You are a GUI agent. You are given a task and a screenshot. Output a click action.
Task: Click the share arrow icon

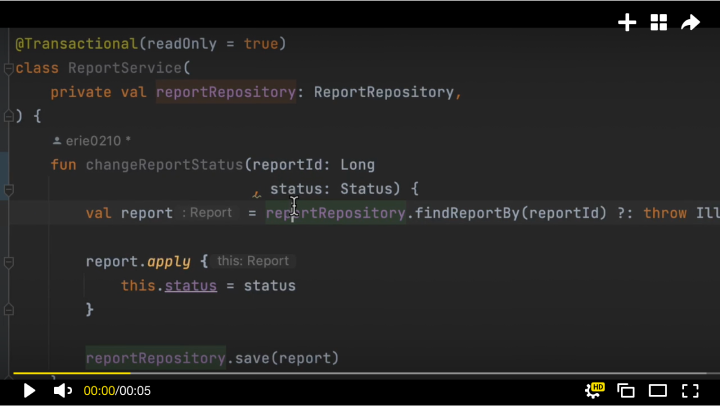(x=690, y=22)
